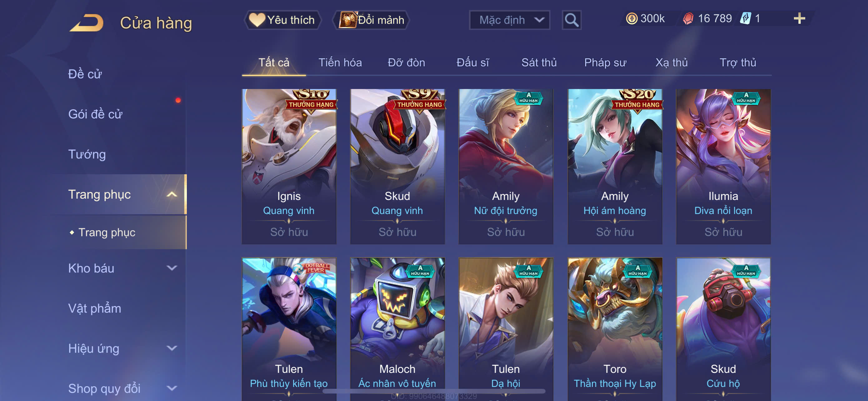
Task: Select the Tiến hóa filter tab
Action: pyautogui.click(x=340, y=63)
